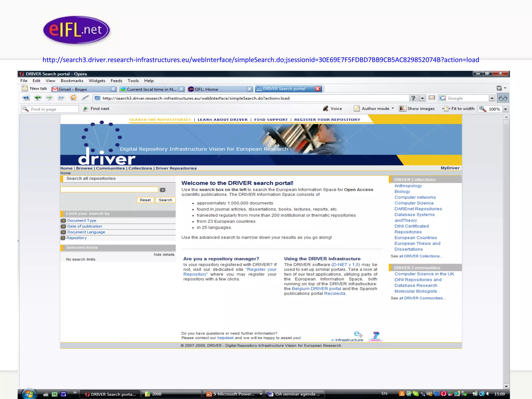Click the Word quick launch icon in taskbar

[63, 394]
